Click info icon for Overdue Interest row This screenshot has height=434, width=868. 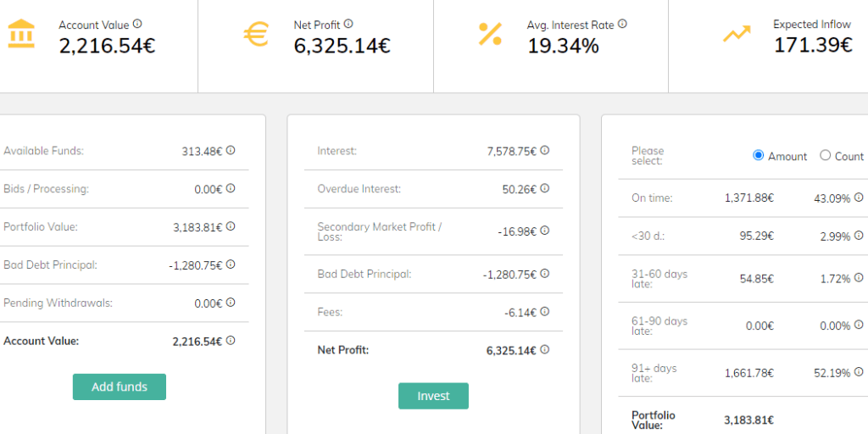[x=545, y=189]
